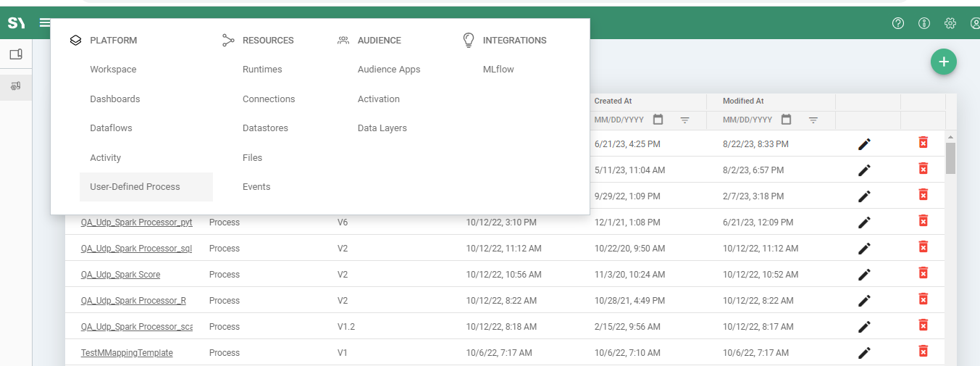Click the green plus add button
The height and width of the screenshot is (366, 980).
pyautogui.click(x=943, y=62)
